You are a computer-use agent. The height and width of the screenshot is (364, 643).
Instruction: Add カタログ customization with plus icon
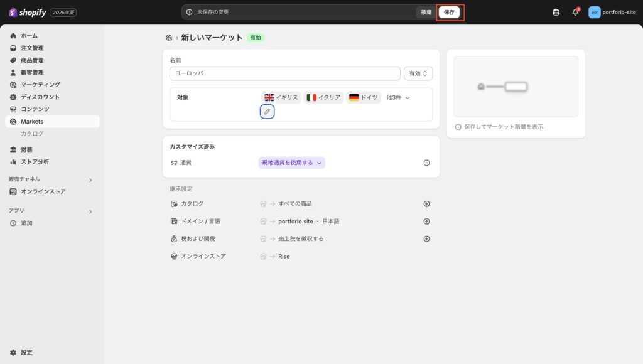pyautogui.click(x=426, y=204)
